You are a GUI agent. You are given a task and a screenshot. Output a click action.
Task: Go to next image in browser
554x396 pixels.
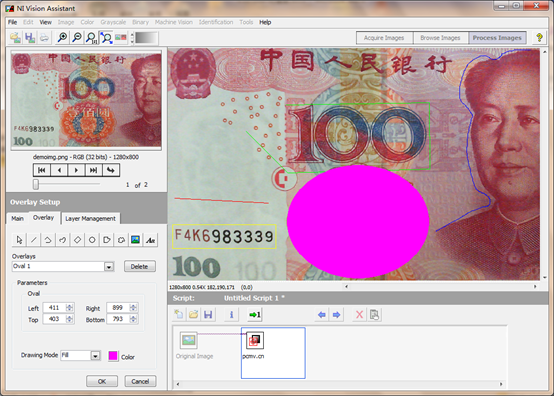[76, 170]
